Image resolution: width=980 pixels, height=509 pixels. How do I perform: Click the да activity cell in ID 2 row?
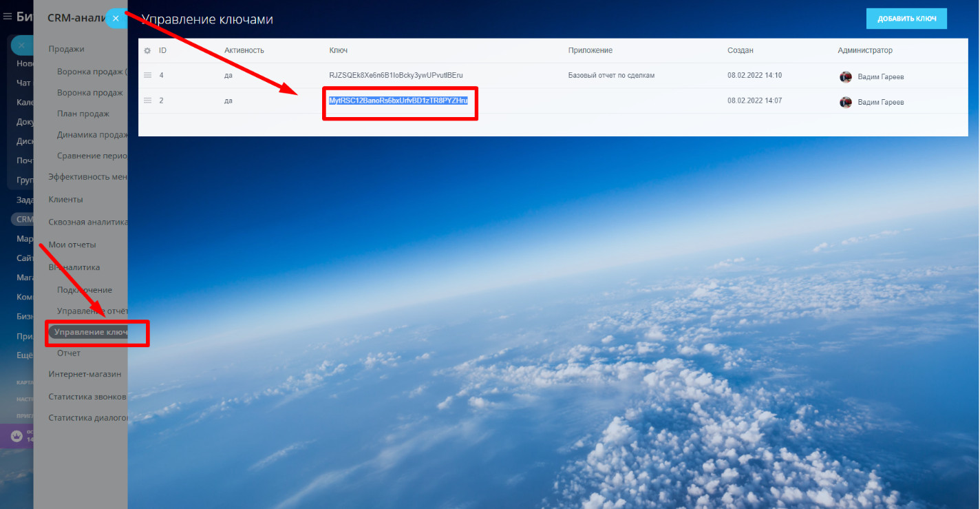click(x=228, y=101)
